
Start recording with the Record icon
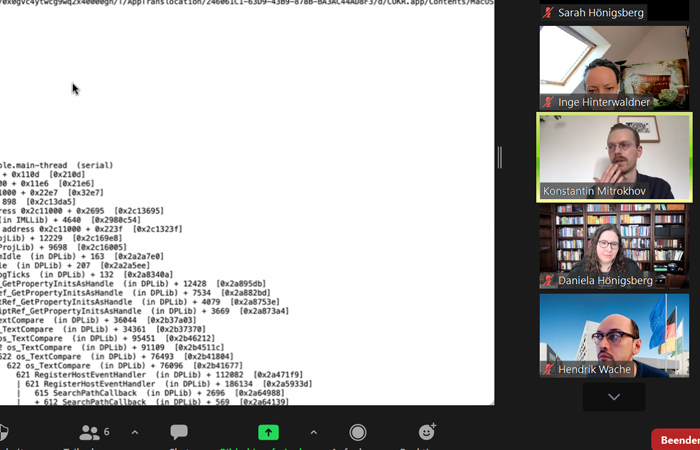coord(357,432)
